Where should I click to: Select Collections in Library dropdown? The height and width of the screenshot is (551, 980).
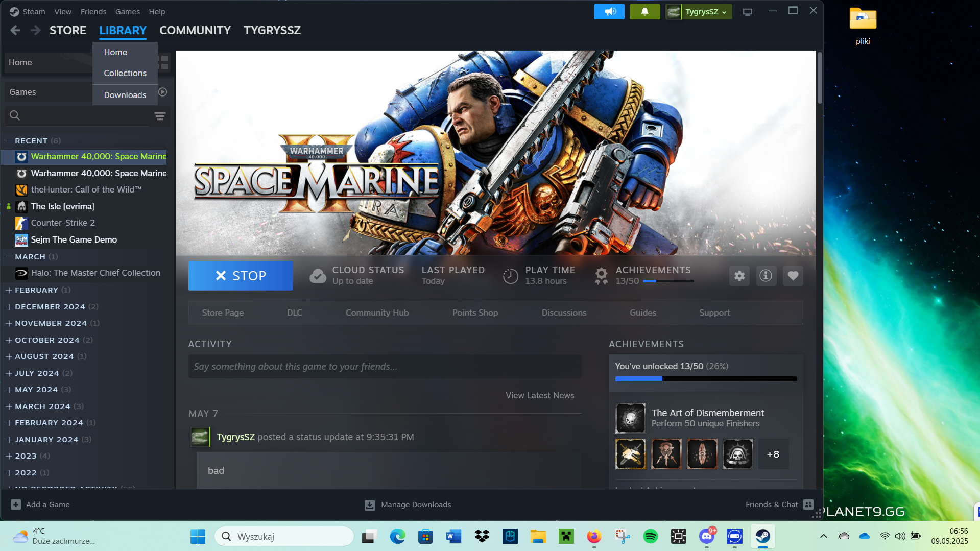tap(125, 73)
